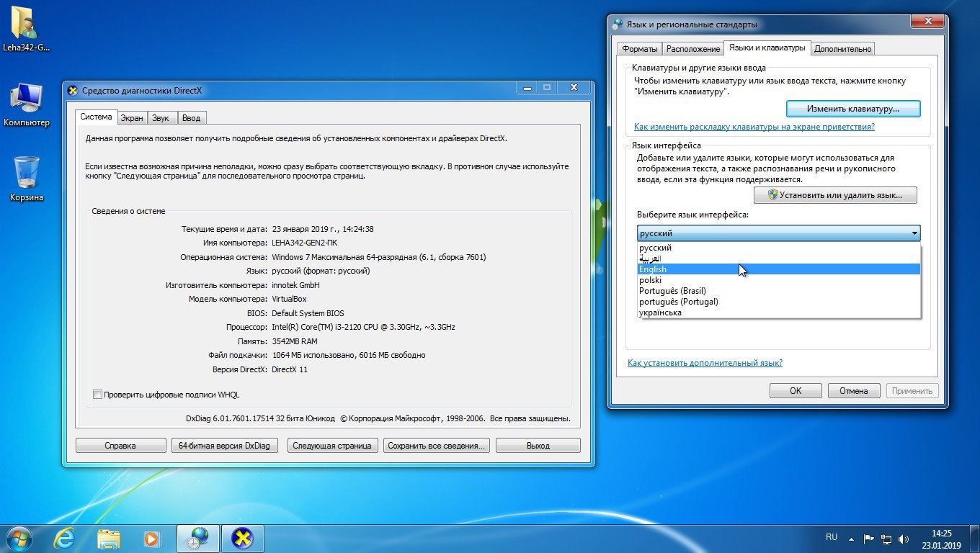Choose the Arabic language option
The width and height of the screenshot is (980, 553).
[x=779, y=258]
